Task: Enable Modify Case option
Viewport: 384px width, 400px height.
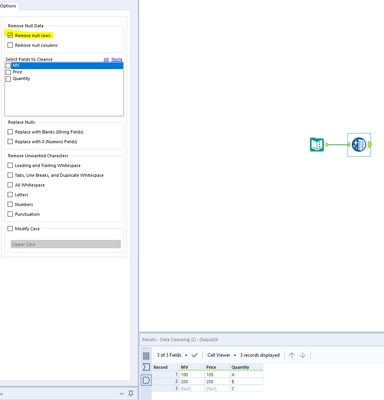Action: (x=10, y=229)
